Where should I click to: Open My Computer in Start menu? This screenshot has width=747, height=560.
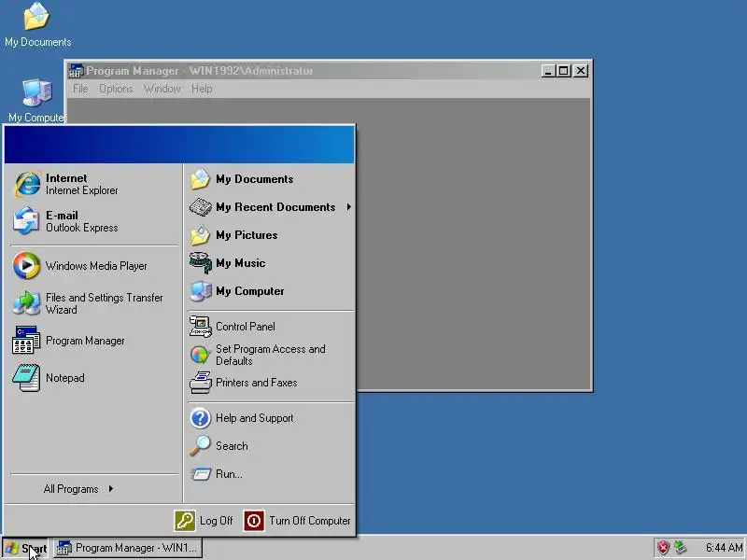click(271, 291)
